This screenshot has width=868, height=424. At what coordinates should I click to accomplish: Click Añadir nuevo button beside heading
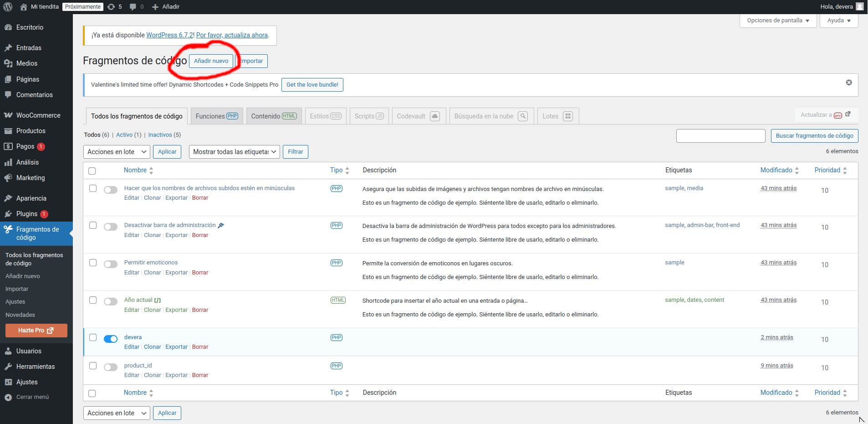[211, 61]
